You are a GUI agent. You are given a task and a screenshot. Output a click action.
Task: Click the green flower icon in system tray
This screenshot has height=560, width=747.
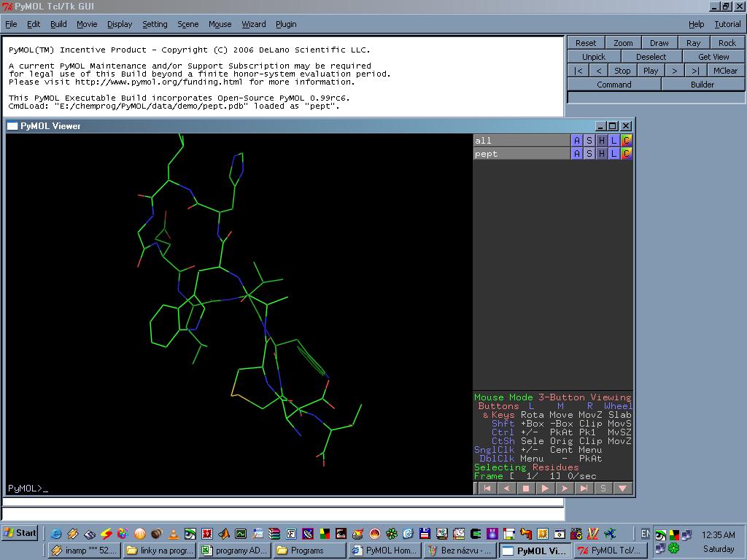pyautogui.click(x=673, y=548)
